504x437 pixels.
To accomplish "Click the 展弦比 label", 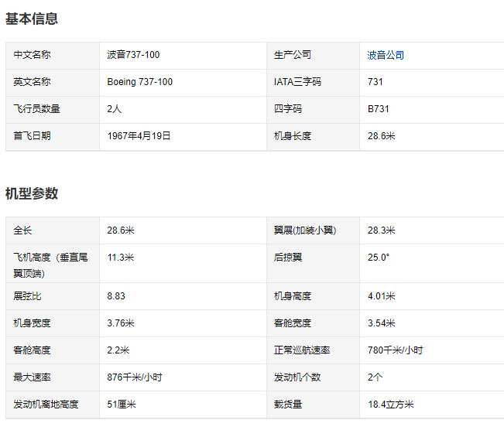I will 27,296.
